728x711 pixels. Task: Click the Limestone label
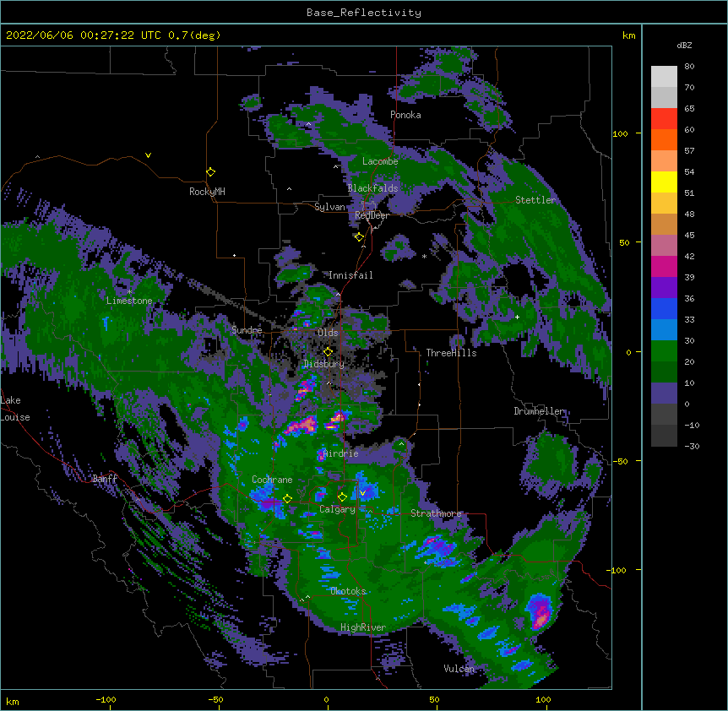pos(129,301)
